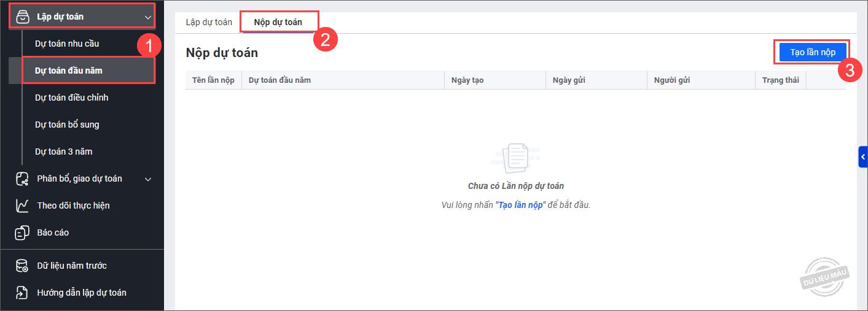Click the "Tạo lần nộp" link in empty message
Viewport: 868px width, 311px height.
[x=520, y=205]
